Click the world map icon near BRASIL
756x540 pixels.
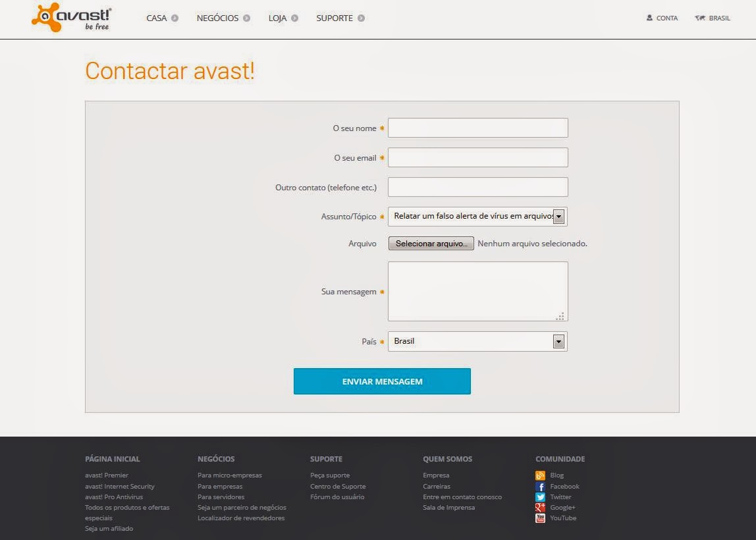tap(700, 18)
